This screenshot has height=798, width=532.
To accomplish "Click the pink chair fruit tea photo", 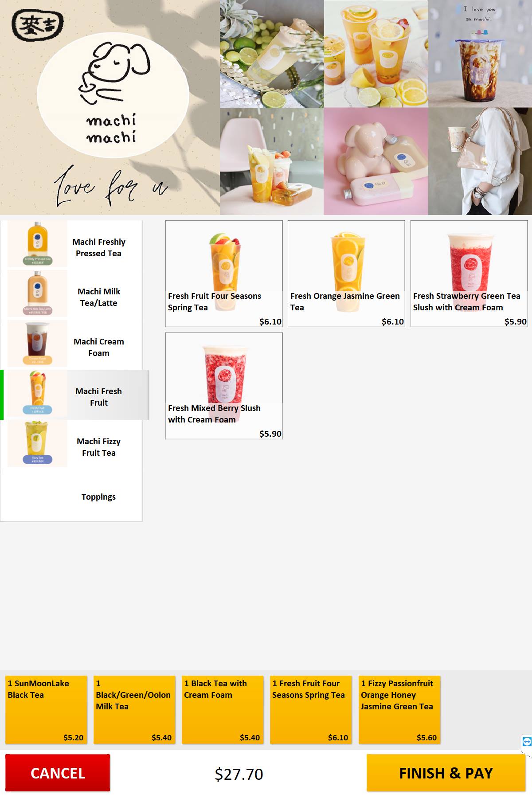I will click(x=272, y=161).
